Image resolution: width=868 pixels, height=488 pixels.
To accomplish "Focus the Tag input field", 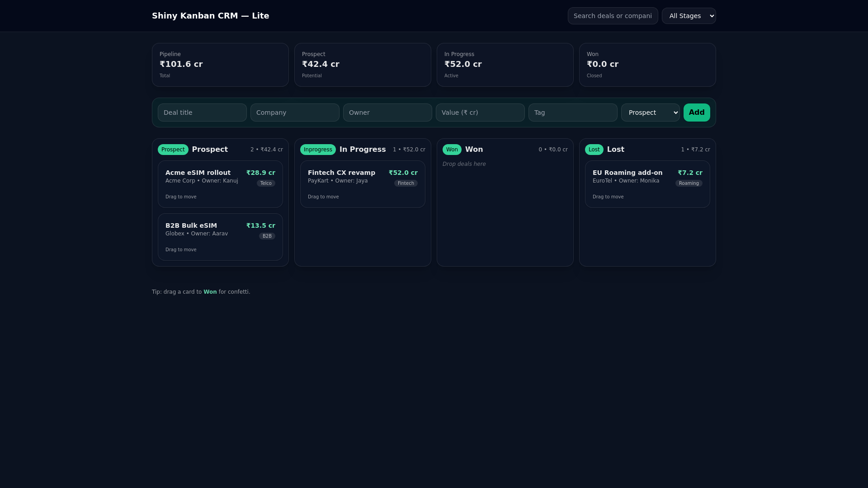I will pos(573,113).
